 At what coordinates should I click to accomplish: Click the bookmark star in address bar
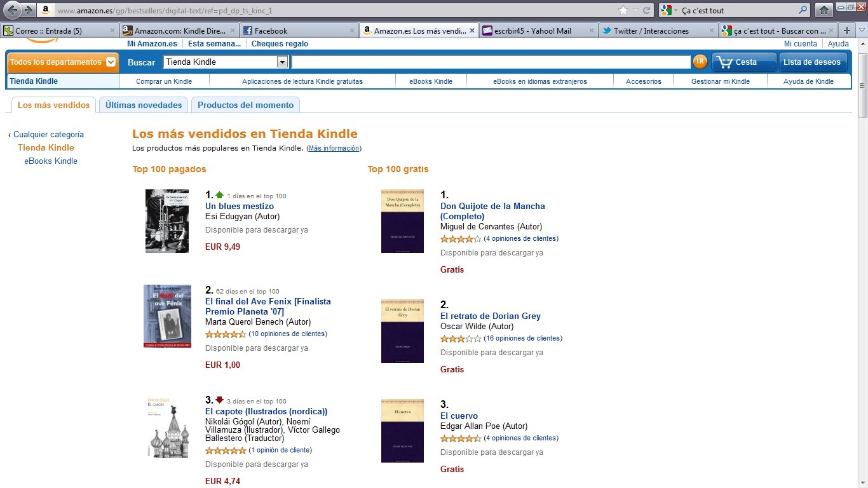tap(623, 10)
